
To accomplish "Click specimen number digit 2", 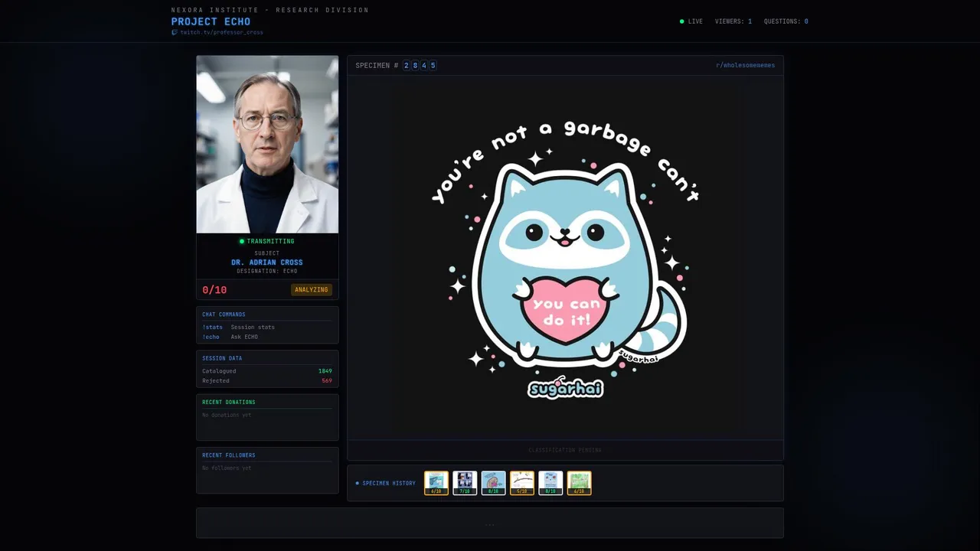I will pyautogui.click(x=407, y=65).
